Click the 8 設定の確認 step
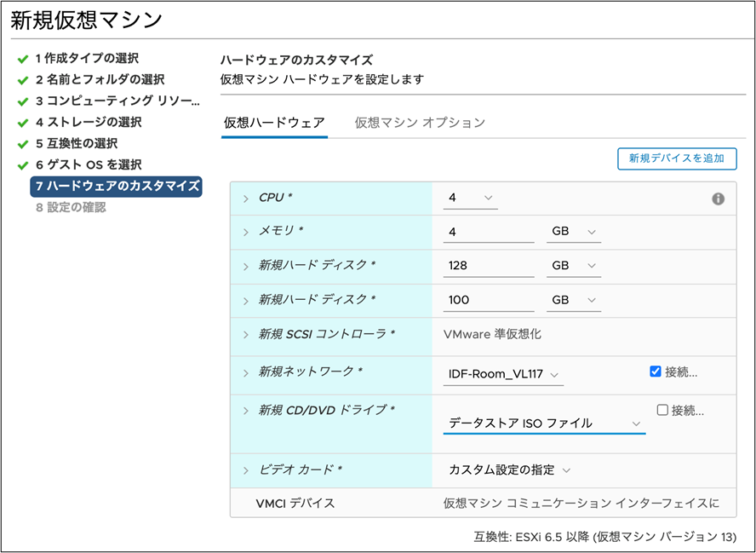This screenshot has width=756, height=553. click(x=71, y=208)
